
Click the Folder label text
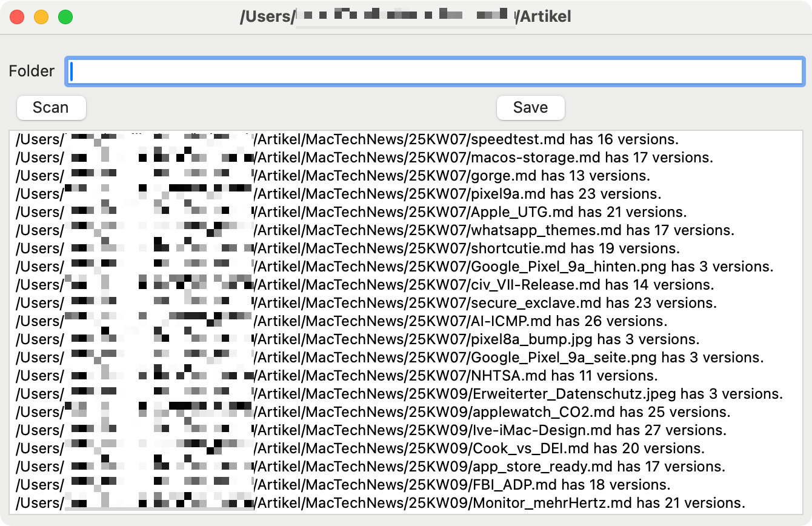[x=32, y=71]
